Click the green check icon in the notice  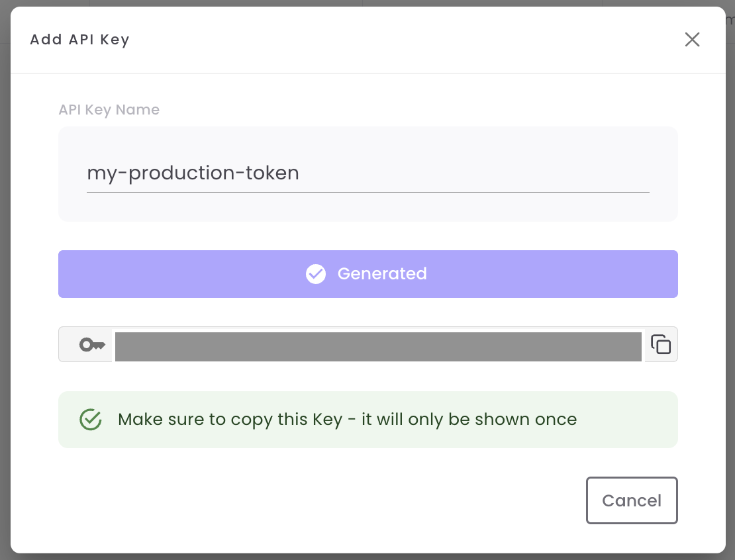pos(90,420)
